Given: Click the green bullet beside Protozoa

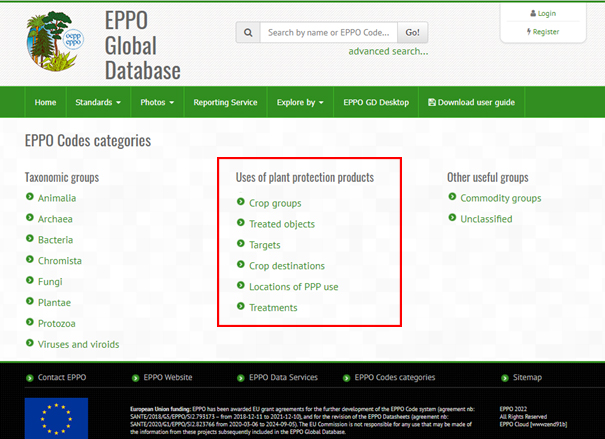Looking at the screenshot, I should coord(30,322).
